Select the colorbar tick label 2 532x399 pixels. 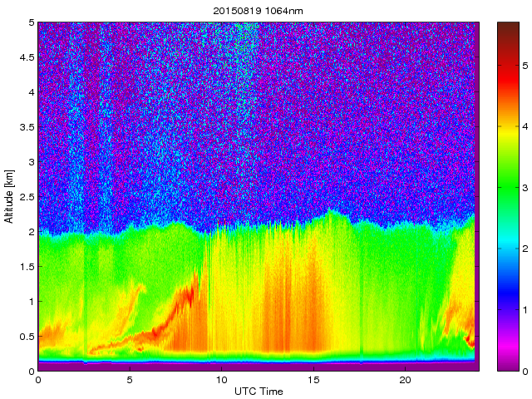pyautogui.click(x=524, y=249)
